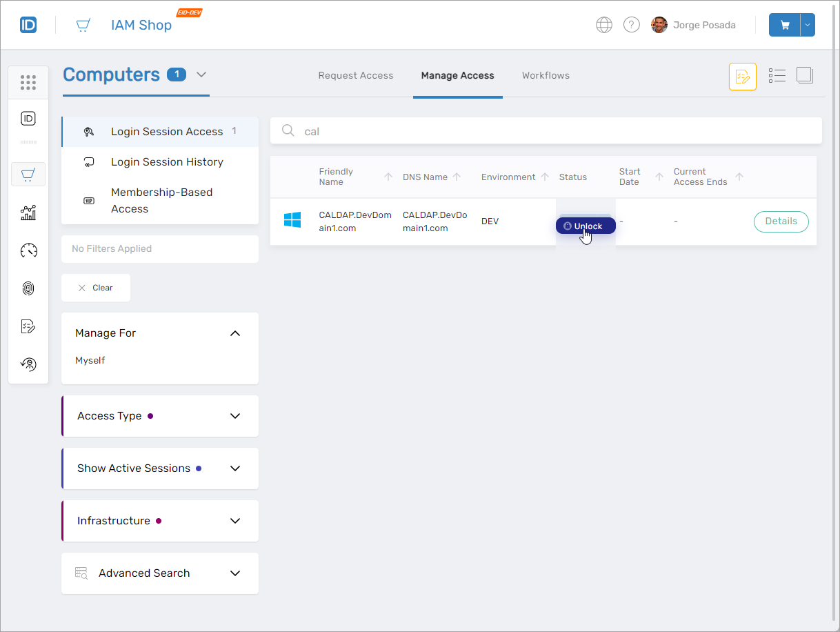Collapse the Manage For panel
The image size is (840, 632).
[234, 333]
